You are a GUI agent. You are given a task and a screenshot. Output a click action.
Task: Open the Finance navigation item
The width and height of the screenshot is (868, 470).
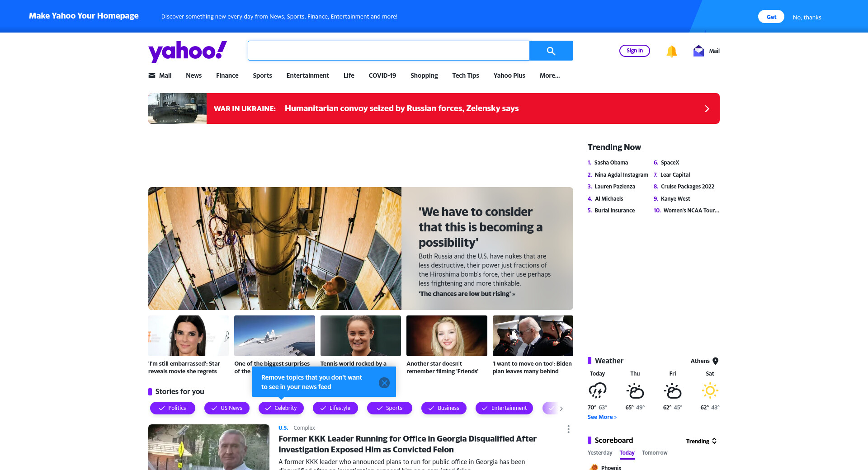[x=227, y=75]
